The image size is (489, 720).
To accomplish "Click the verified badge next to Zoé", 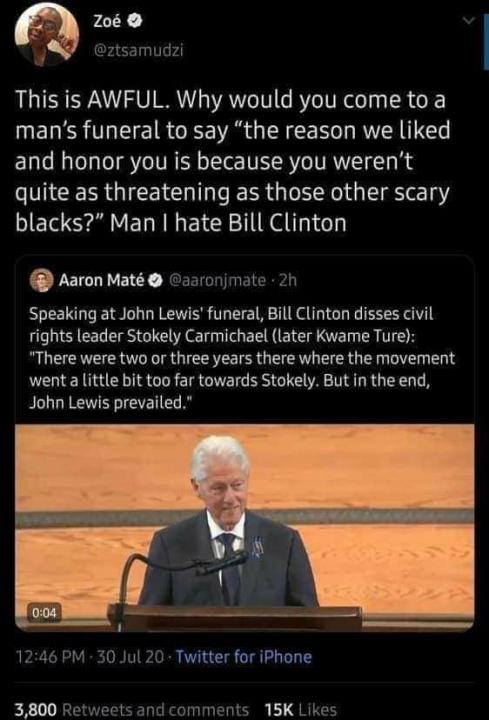I will click(134, 20).
